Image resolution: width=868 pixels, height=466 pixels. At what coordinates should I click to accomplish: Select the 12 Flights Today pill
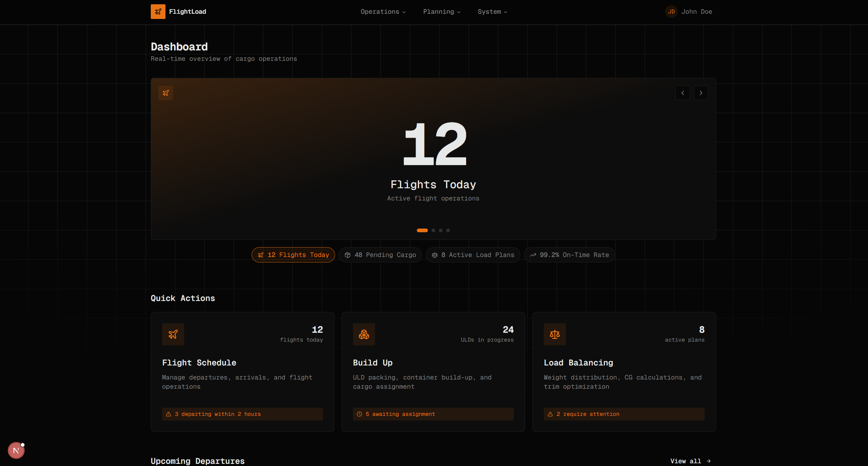click(x=293, y=255)
